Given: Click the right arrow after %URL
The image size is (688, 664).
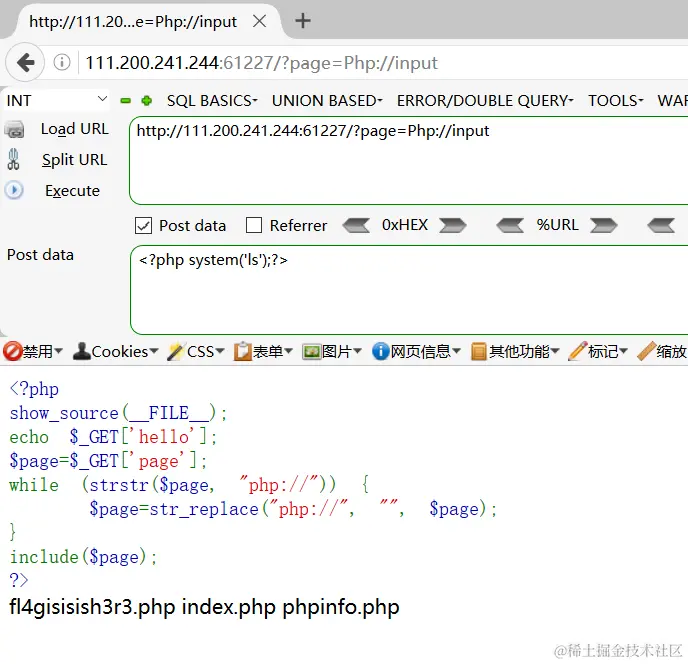Looking at the screenshot, I should (x=604, y=225).
